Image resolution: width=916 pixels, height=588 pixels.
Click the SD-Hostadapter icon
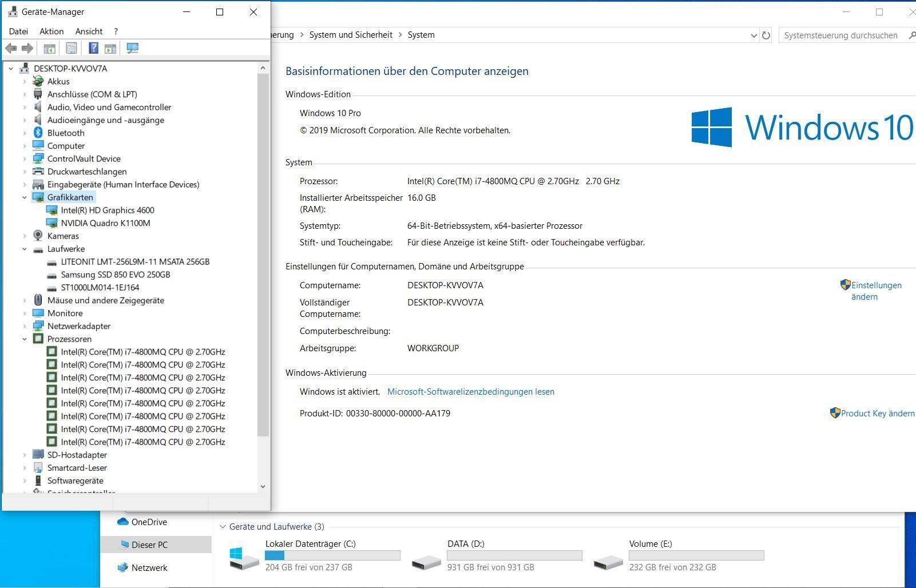[x=38, y=455]
